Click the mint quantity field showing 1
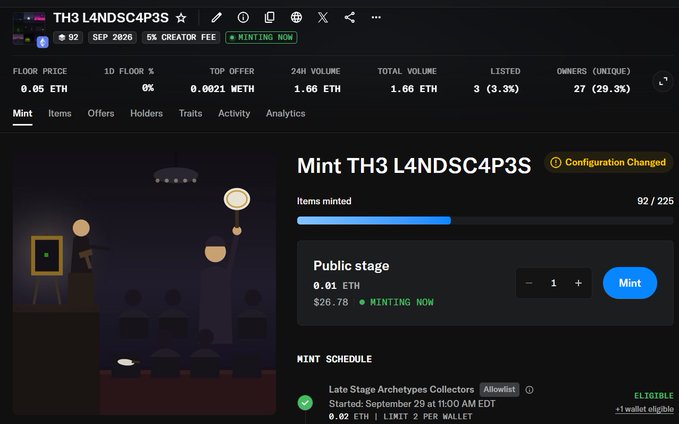Screen dimensions: 679x424 click(553, 283)
